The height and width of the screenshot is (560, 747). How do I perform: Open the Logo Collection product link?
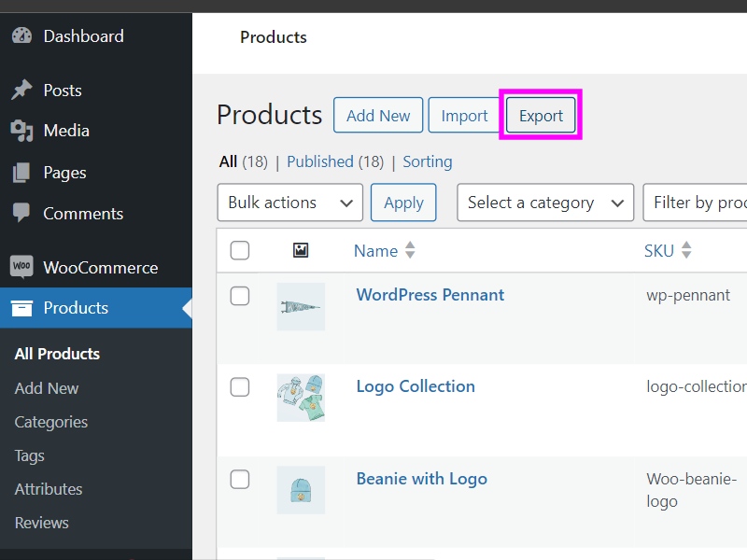pyautogui.click(x=416, y=385)
